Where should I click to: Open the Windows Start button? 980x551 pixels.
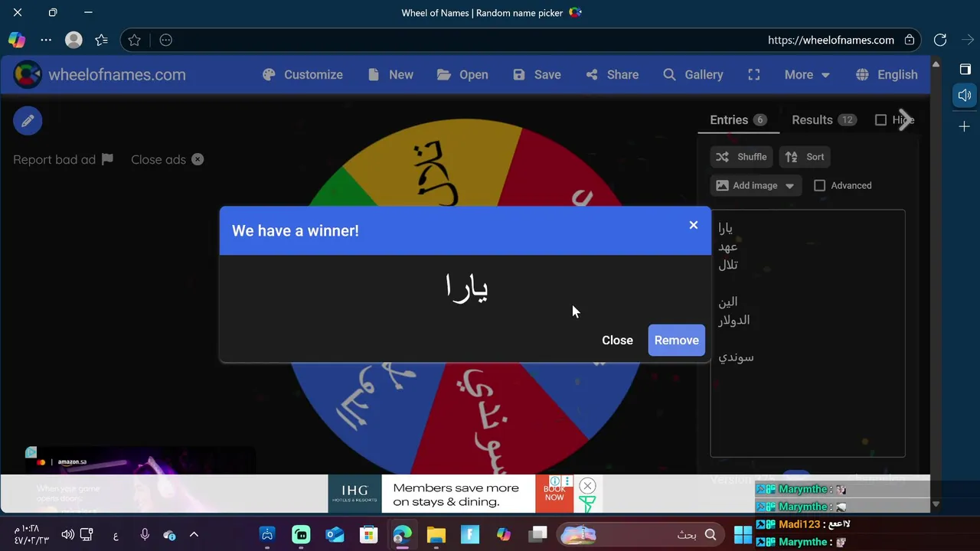click(743, 535)
